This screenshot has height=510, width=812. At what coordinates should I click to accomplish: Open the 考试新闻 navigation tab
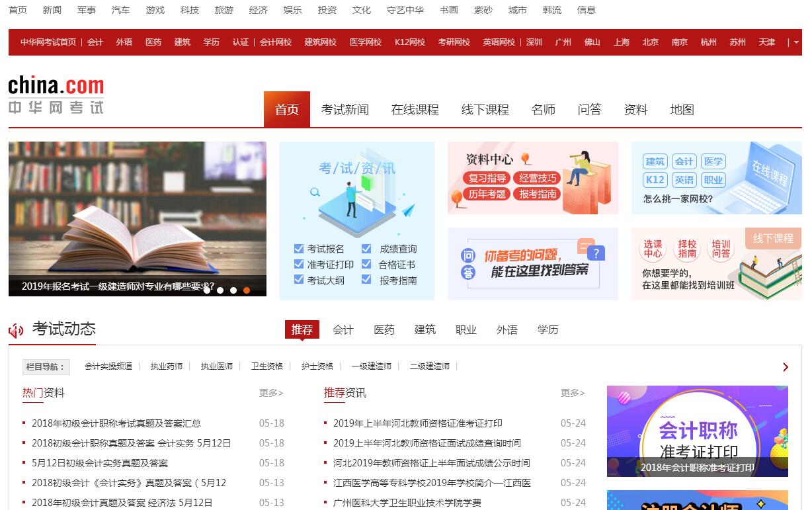[x=345, y=110]
